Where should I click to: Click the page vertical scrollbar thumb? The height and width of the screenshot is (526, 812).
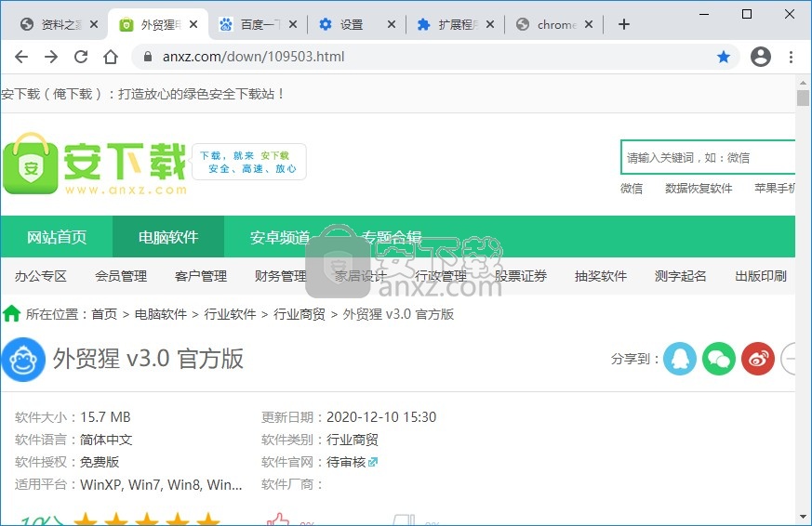click(x=803, y=98)
